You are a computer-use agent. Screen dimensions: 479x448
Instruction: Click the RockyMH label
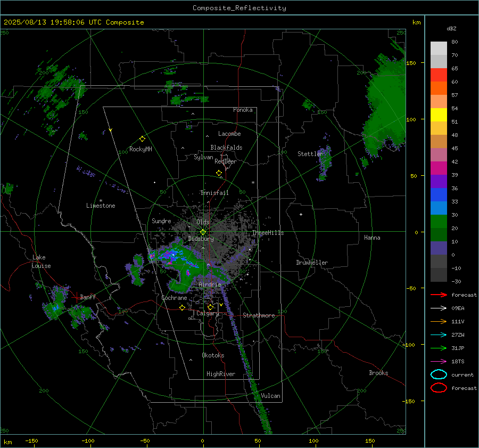tap(141, 149)
